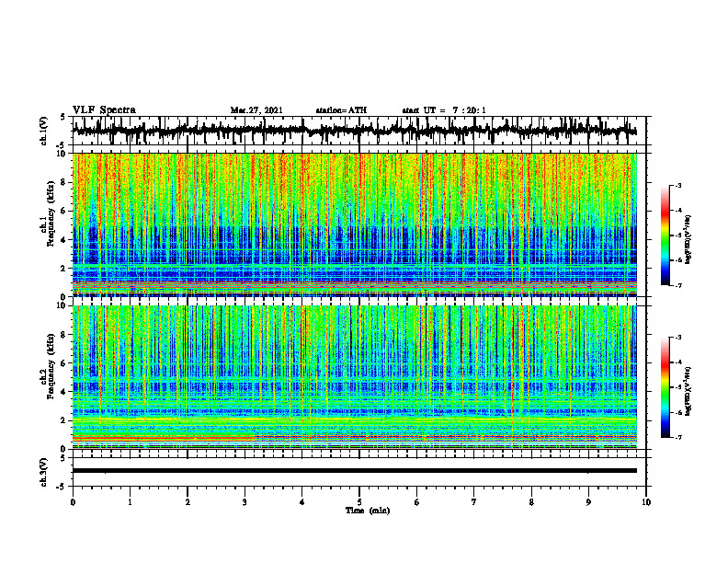The height and width of the screenshot is (563, 728).
Task: Click the ch.3(V) axis label
Action: pos(44,472)
